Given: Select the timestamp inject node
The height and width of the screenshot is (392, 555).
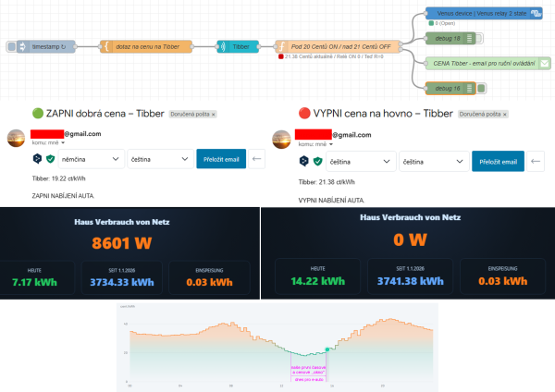Looking at the screenshot, I should click(x=46, y=46).
